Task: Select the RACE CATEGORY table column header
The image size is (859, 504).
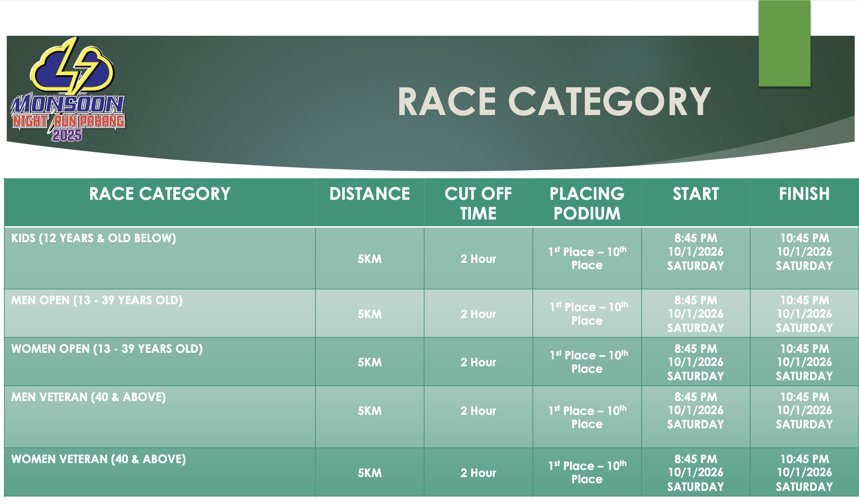Action: pos(160,194)
